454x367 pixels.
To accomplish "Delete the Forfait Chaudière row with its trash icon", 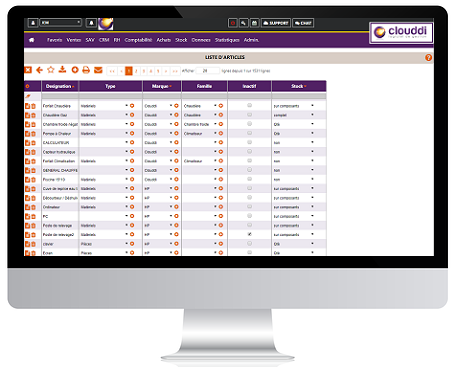I will (x=33, y=106).
